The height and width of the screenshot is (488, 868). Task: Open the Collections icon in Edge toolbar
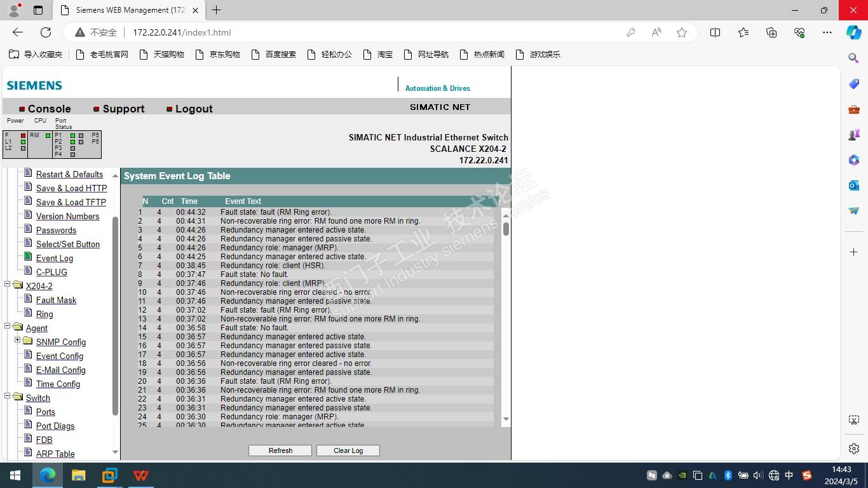pyautogui.click(x=771, y=32)
